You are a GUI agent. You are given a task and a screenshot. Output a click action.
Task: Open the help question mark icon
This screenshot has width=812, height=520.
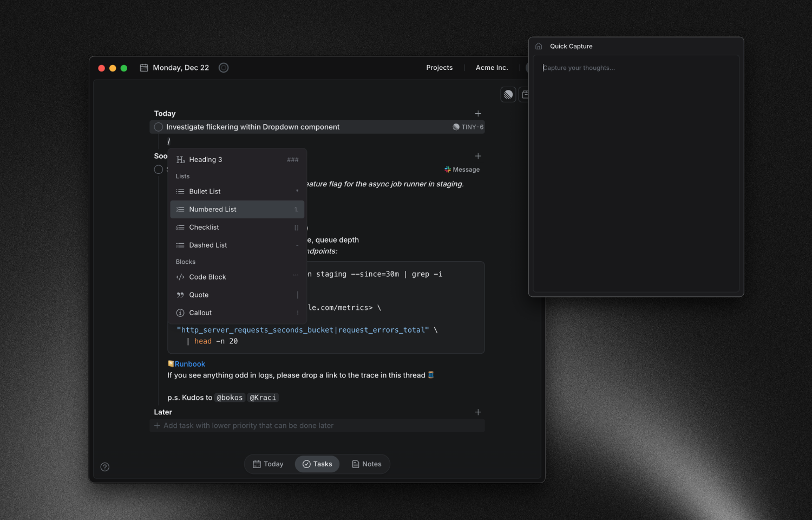coord(105,467)
